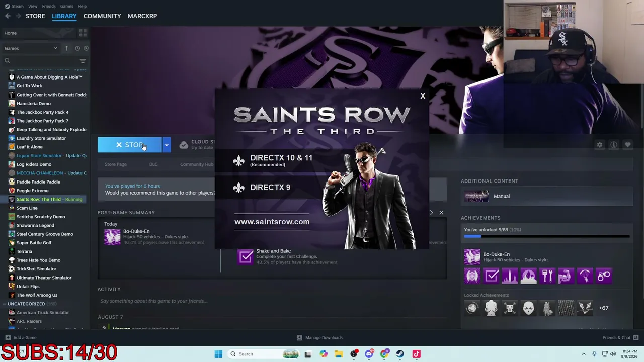Click the achievements progress bar
The height and width of the screenshot is (362, 644).
(x=547, y=236)
